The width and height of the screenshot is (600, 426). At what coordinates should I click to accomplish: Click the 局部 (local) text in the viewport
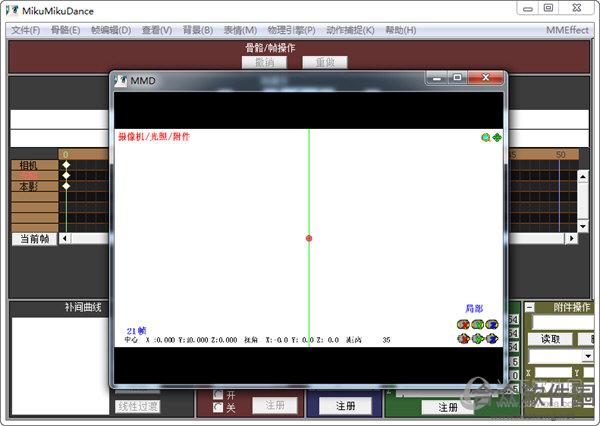point(474,308)
